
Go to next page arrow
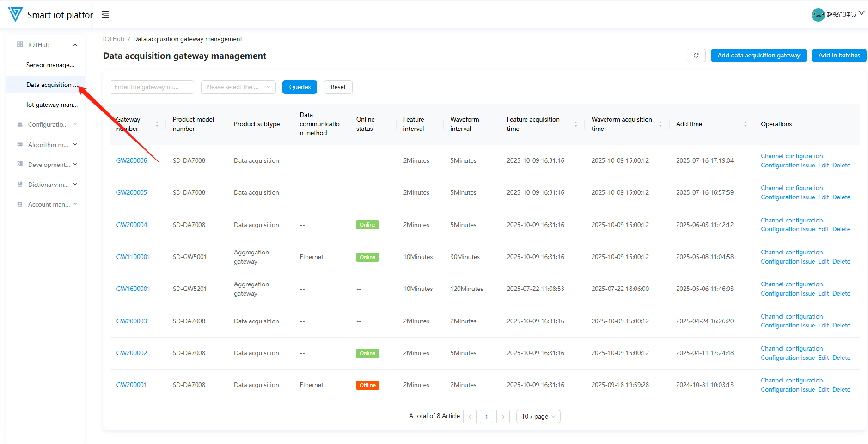503,417
